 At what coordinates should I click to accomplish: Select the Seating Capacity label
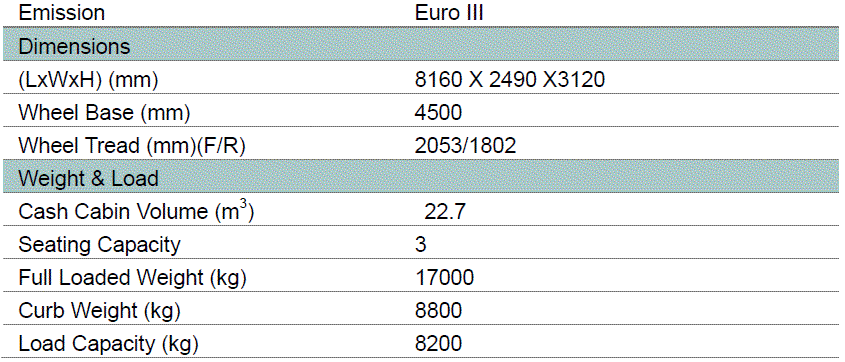tap(99, 245)
